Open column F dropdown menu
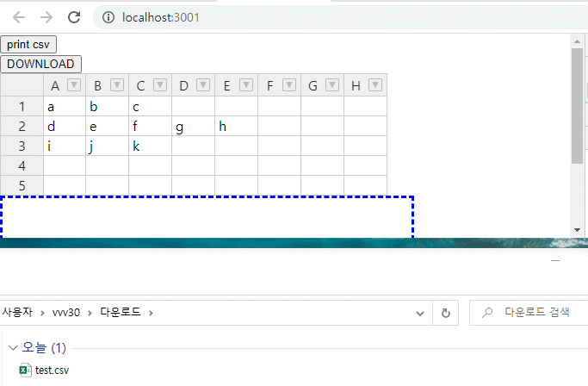Image resolution: width=588 pixels, height=386 pixels. pyautogui.click(x=289, y=84)
